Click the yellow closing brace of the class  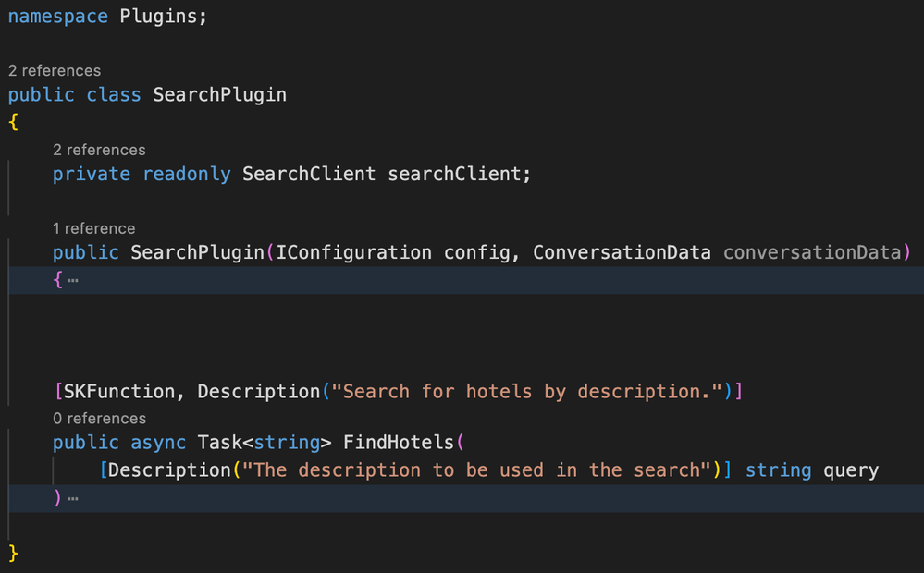click(14, 553)
